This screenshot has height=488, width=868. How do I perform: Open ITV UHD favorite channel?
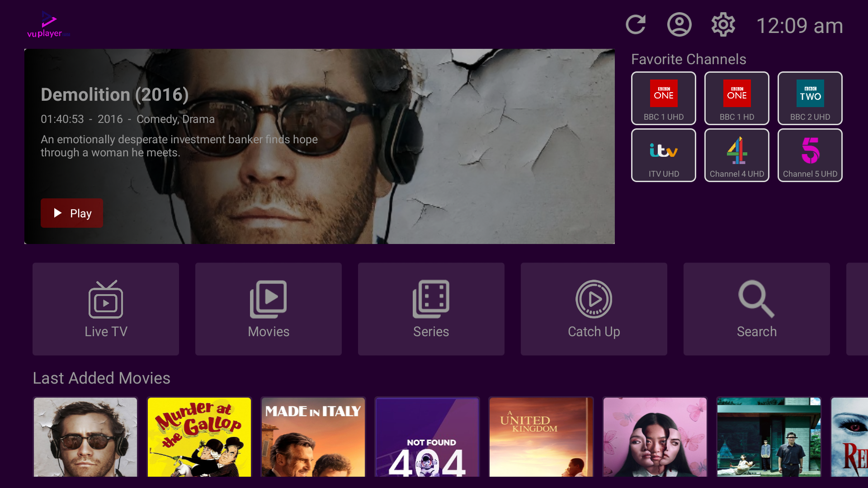663,155
